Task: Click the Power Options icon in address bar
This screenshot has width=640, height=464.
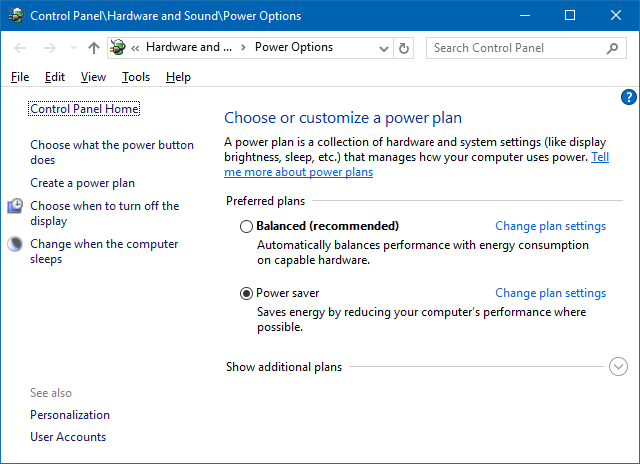Action: (119, 48)
